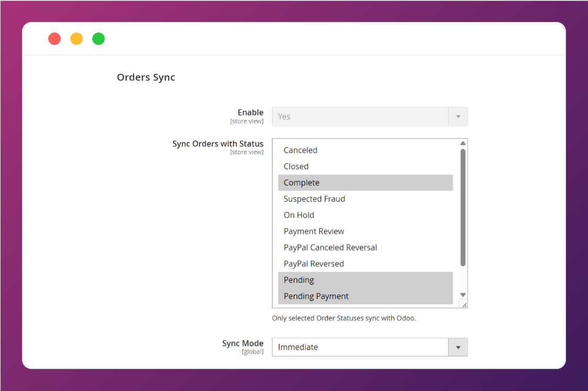588x391 pixels.
Task: Select the Pending order status
Action: (366, 280)
